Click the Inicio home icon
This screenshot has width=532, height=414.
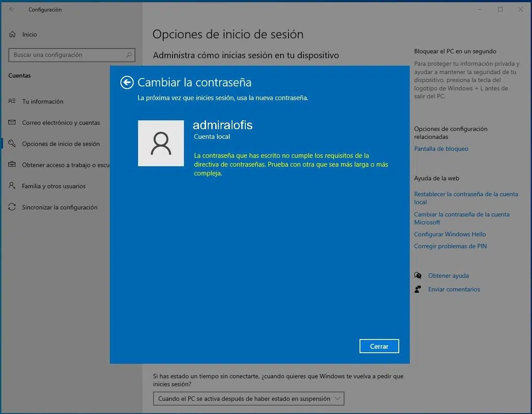[12, 34]
